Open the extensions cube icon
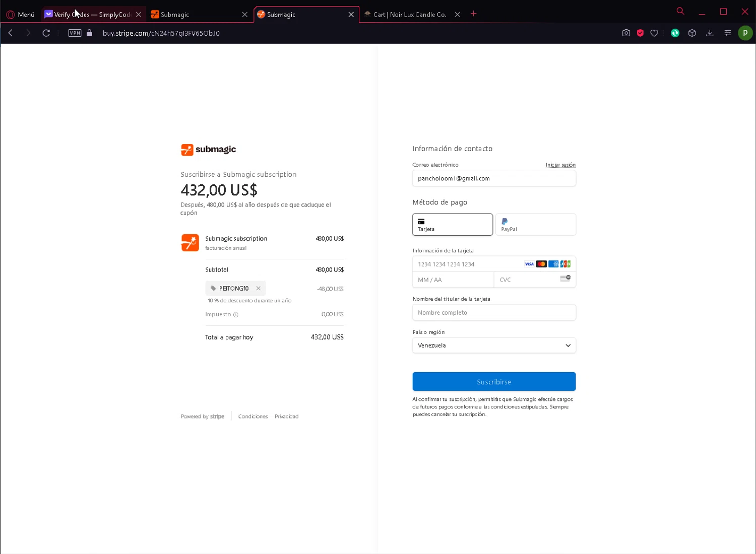This screenshot has width=756, height=554. click(x=692, y=33)
